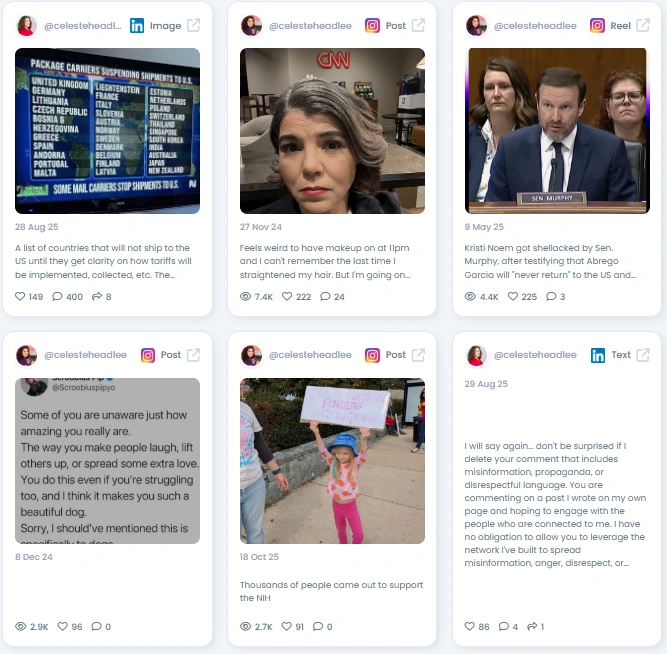
Task: Click share icon on the 29 Aug 25 text post
Action: coord(532,626)
